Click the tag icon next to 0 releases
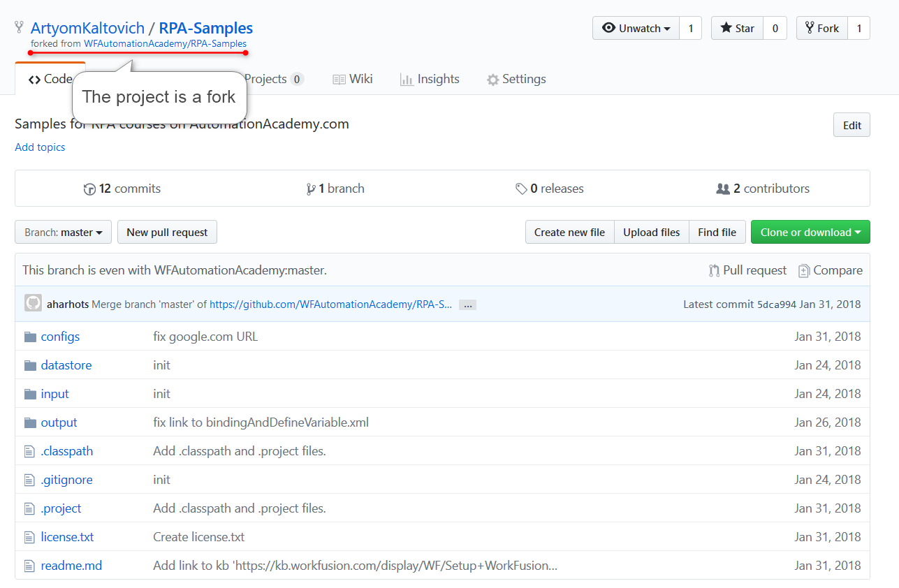Image resolution: width=899 pixels, height=588 pixels. 521,189
